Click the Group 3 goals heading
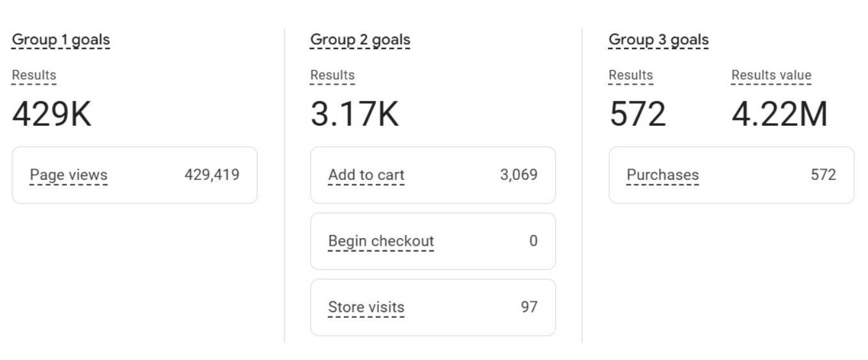 (x=658, y=40)
